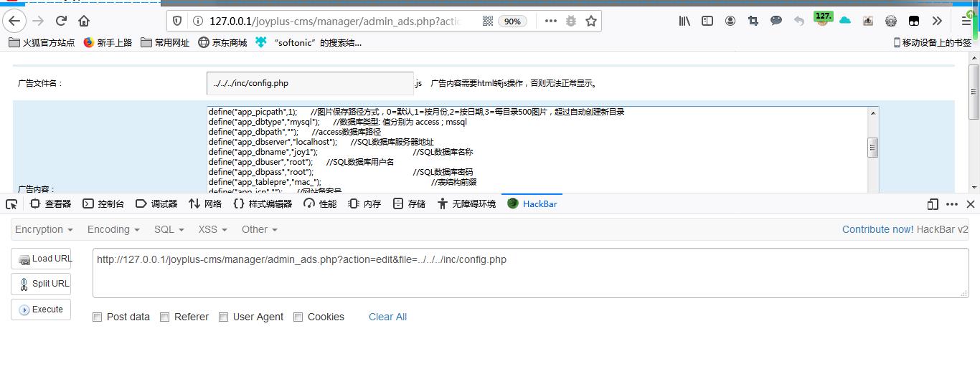Switch to the 存储 storage tab
Image resolution: width=980 pixels, height=374 pixels.
(x=410, y=204)
